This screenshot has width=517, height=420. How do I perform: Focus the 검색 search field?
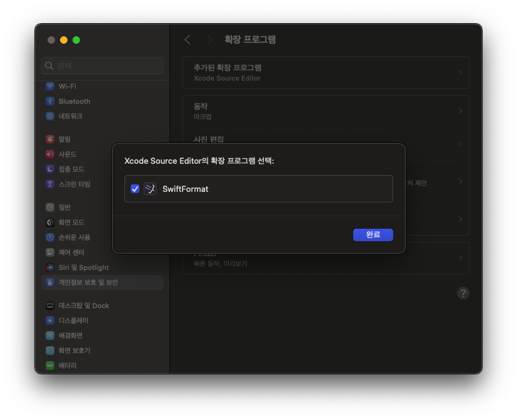click(x=103, y=66)
